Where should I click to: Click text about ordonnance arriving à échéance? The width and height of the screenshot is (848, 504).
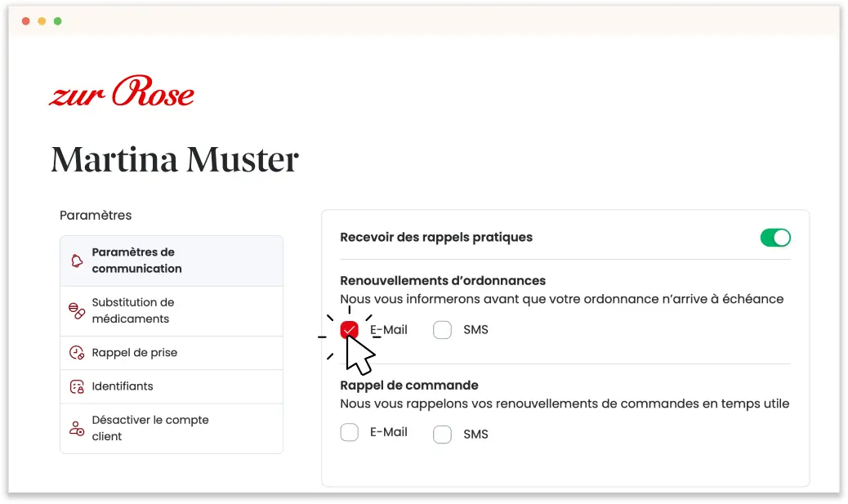tap(561, 299)
